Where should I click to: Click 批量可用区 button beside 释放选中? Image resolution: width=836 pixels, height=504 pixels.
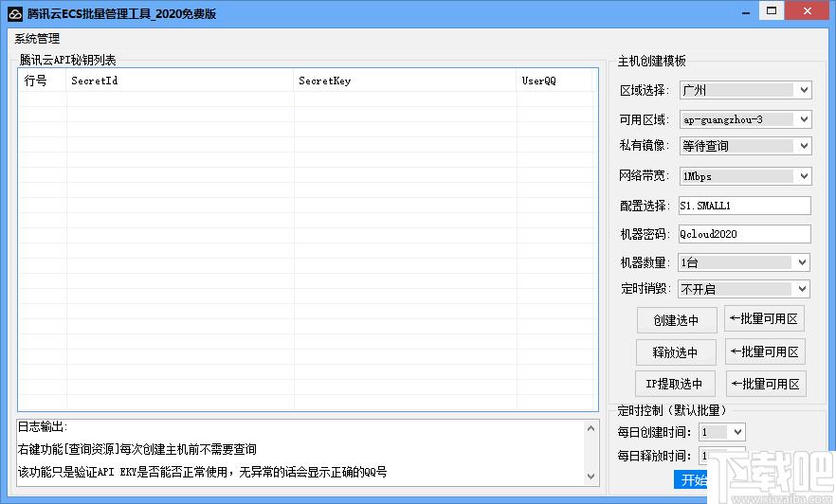pos(764,351)
